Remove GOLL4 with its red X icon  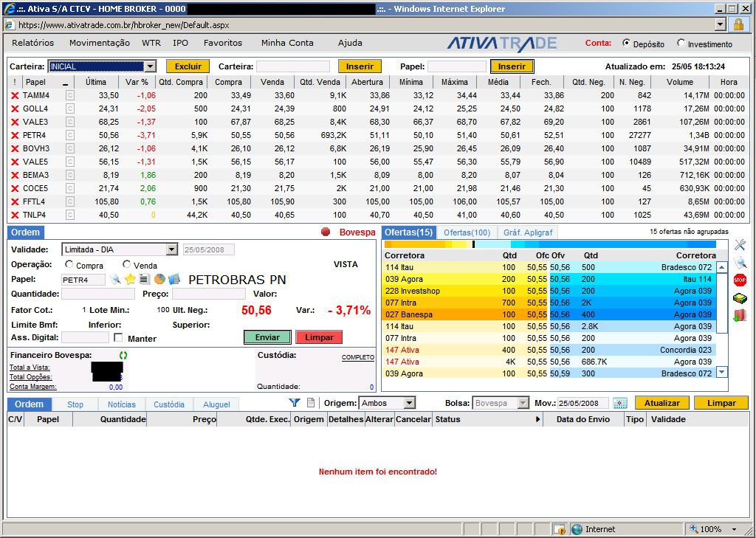coord(15,109)
